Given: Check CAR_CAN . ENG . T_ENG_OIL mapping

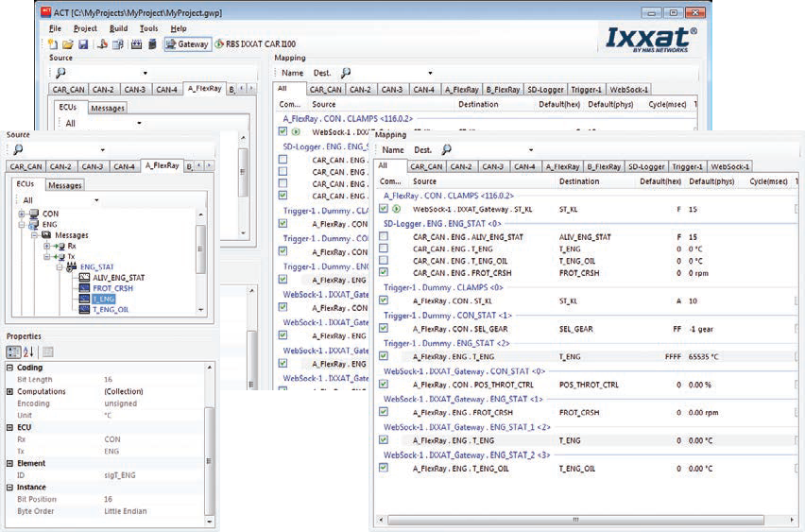Looking at the screenshot, I should pyautogui.click(x=384, y=261).
